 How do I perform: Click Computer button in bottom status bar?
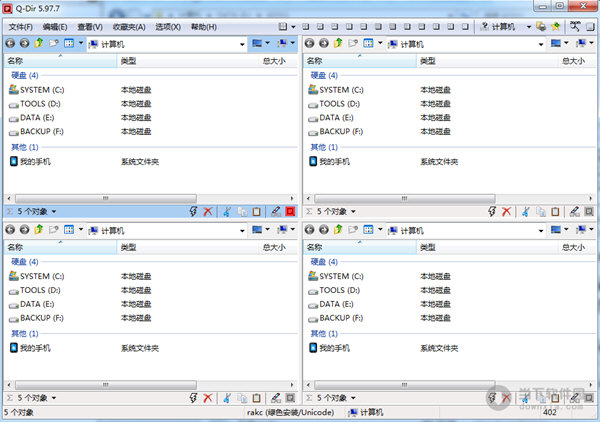pos(366,412)
